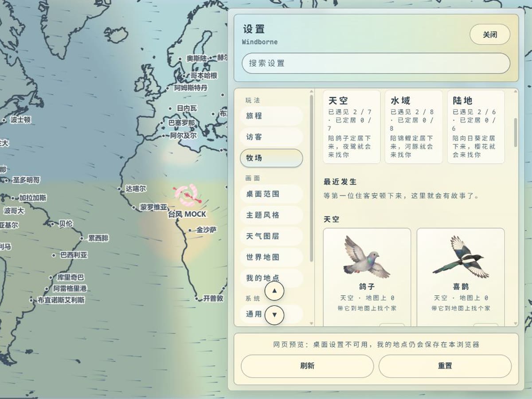Click the 水域 summary card
This screenshot has width=532, height=399.
pyautogui.click(x=414, y=127)
